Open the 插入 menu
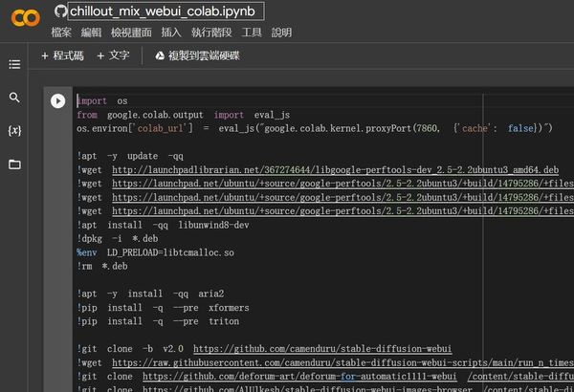Image resolution: width=574 pixels, height=392 pixels. click(171, 33)
